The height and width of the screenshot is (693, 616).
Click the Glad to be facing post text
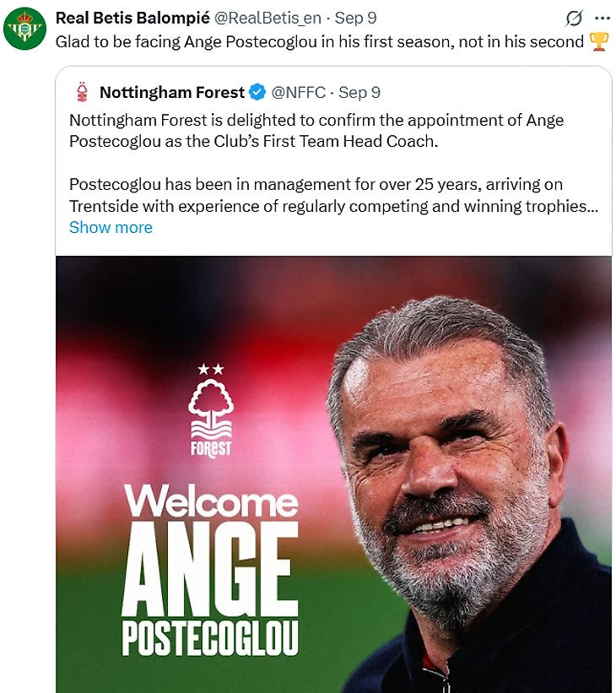tap(319, 41)
